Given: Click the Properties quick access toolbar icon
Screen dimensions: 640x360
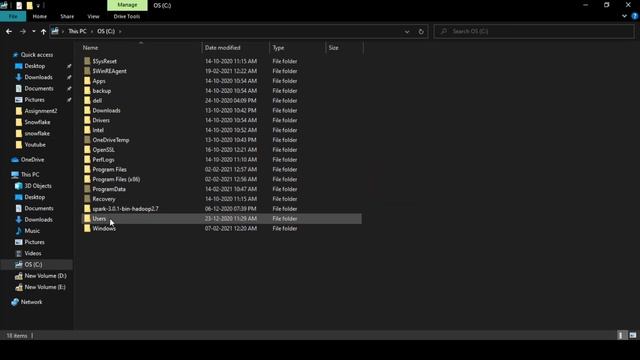Looking at the screenshot, I should click(19, 5).
